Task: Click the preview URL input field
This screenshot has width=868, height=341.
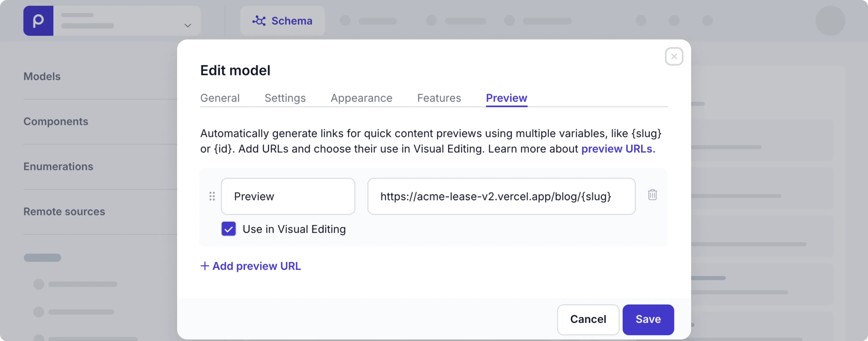Action: (501, 196)
